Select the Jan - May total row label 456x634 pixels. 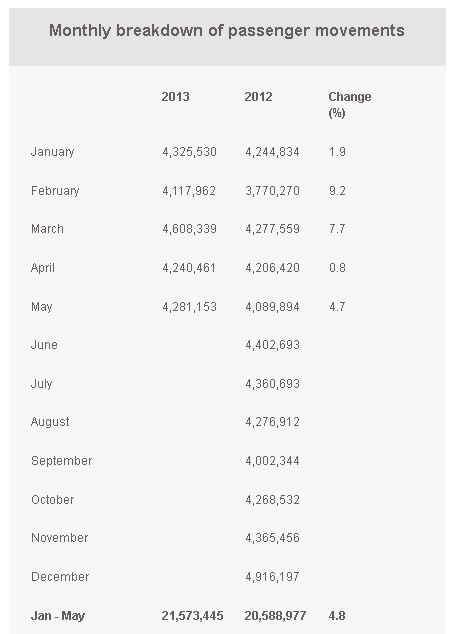[58, 616]
